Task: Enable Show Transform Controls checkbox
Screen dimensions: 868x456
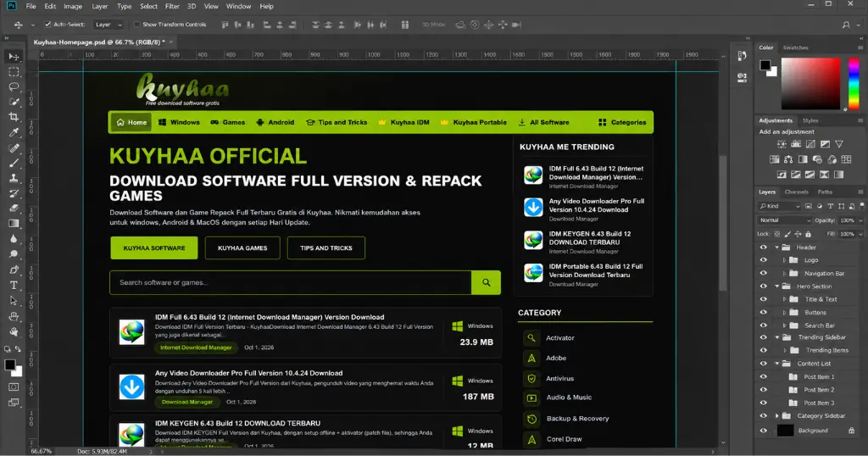Action: tap(136, 25)
